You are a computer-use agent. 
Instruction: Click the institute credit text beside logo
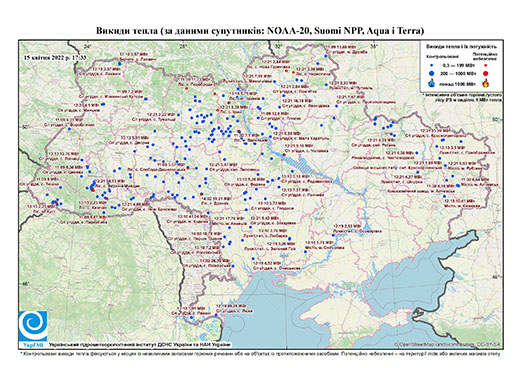click(140, 344)
